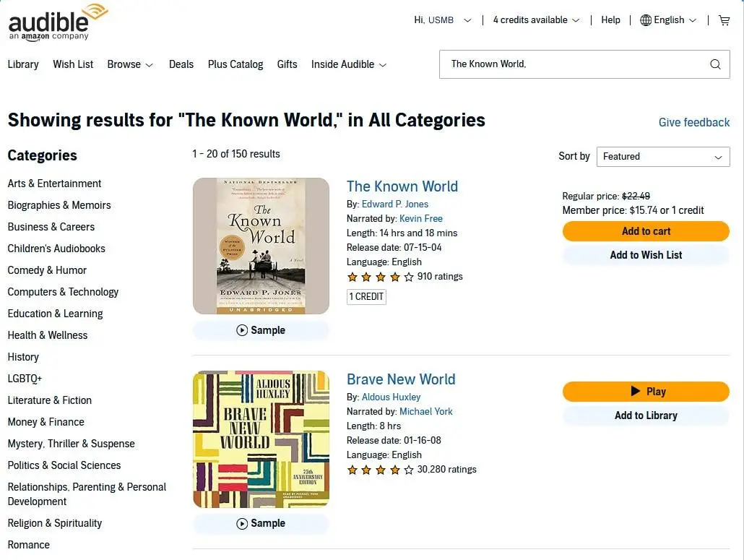Select the Mystery, Thriller & Suspense category

point(71,444)
